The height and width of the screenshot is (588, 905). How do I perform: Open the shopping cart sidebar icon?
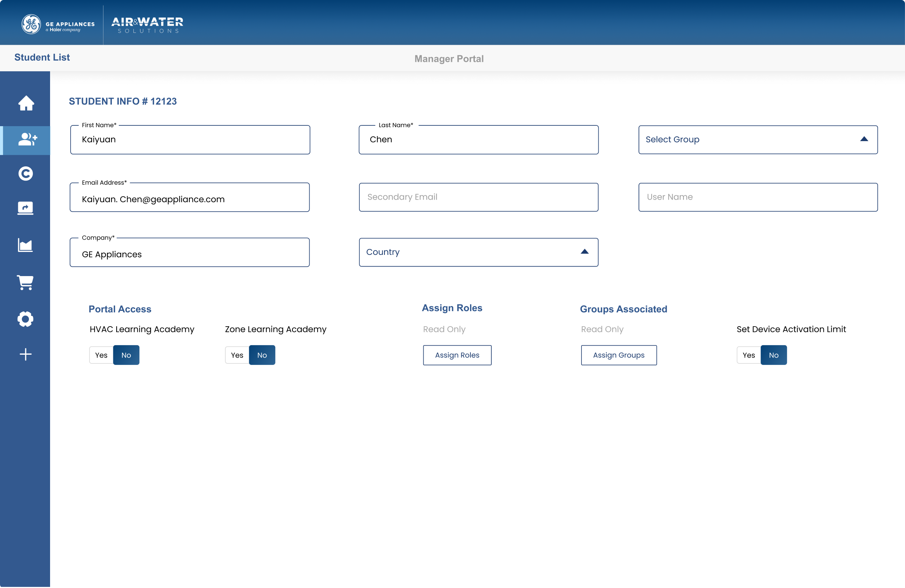point(26,283)
